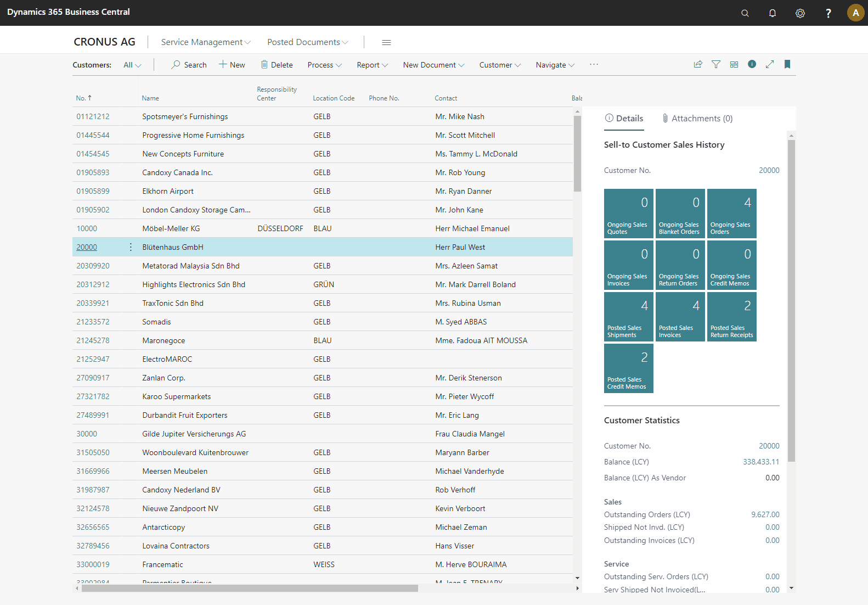Click the Delete button

[x=277, y=65]
